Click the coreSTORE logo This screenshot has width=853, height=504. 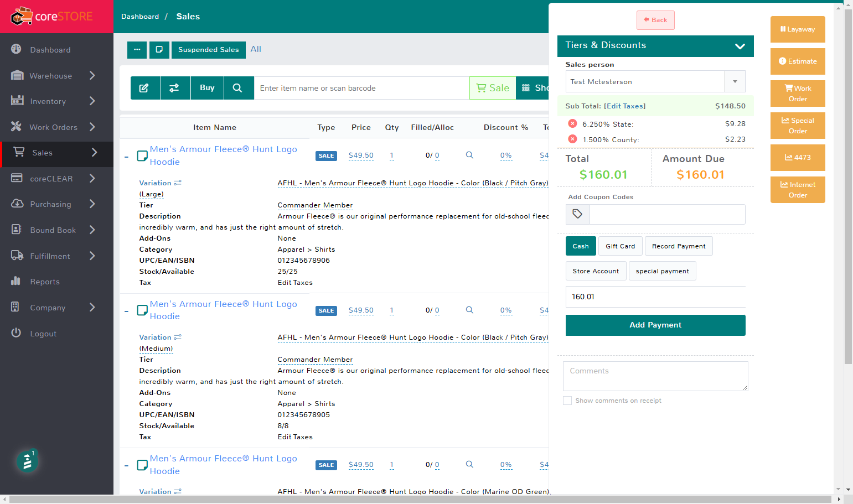(51, 17)
